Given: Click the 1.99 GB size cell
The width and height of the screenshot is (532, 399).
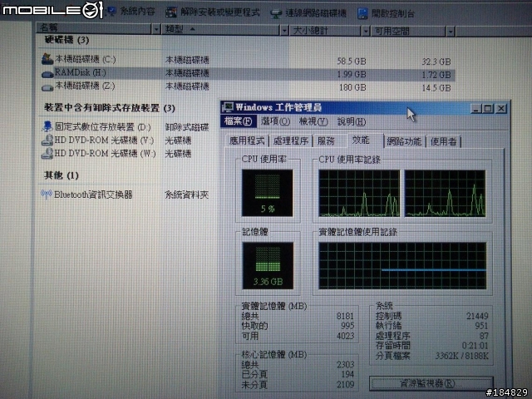Looking at the screenshot, I should pyautogui.click(x=352, y=74).
